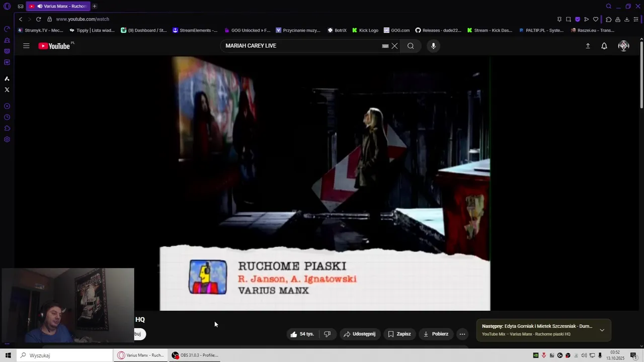The height and width of the screenshot is (362, 644).
Task: Open YouTube notifications bell
Action: pyautogui.click(x=604, y=46)
